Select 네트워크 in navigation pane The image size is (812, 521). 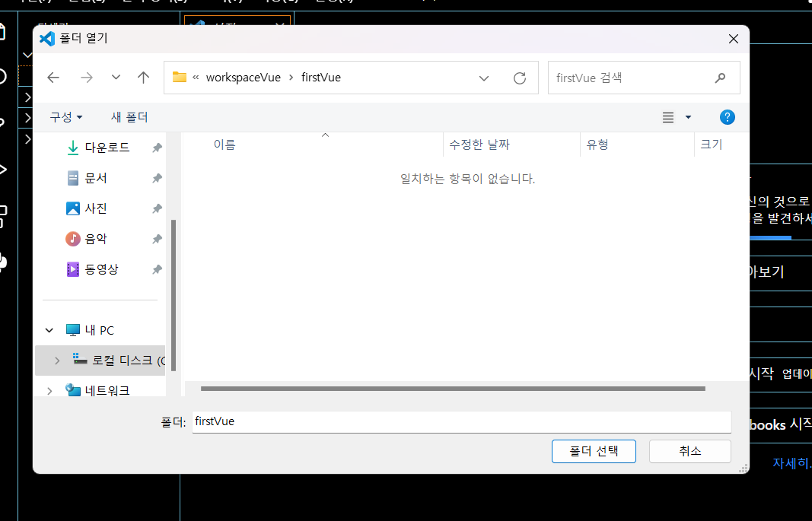107,391
